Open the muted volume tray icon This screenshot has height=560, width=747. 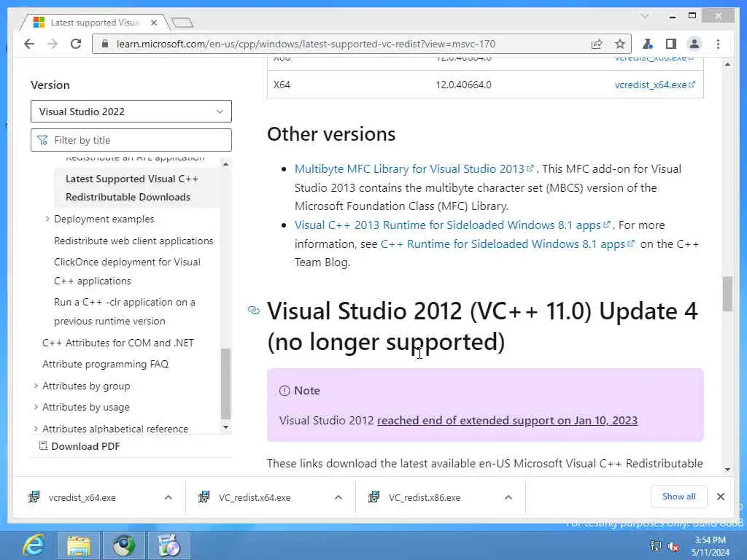(673, 546)
